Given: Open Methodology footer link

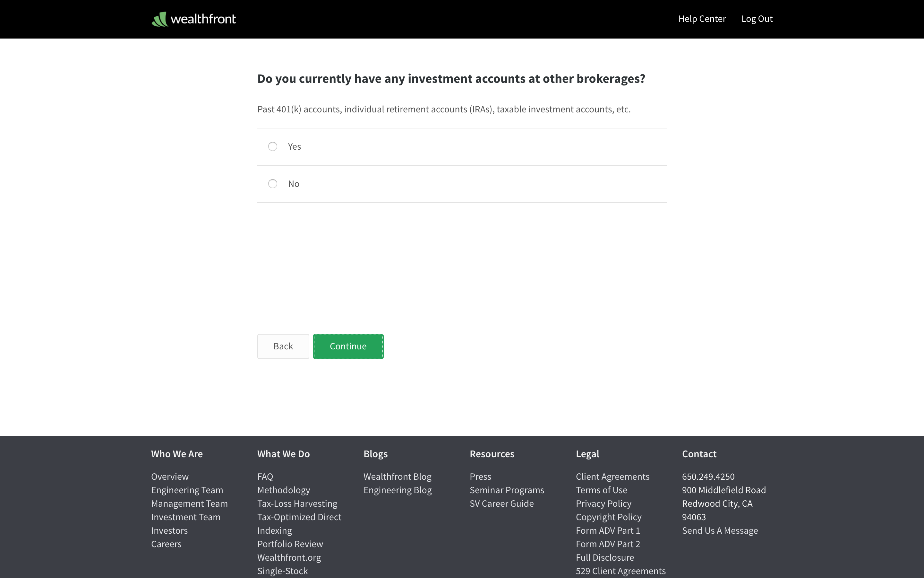Looking at the screenshot, I should point(284,490).
